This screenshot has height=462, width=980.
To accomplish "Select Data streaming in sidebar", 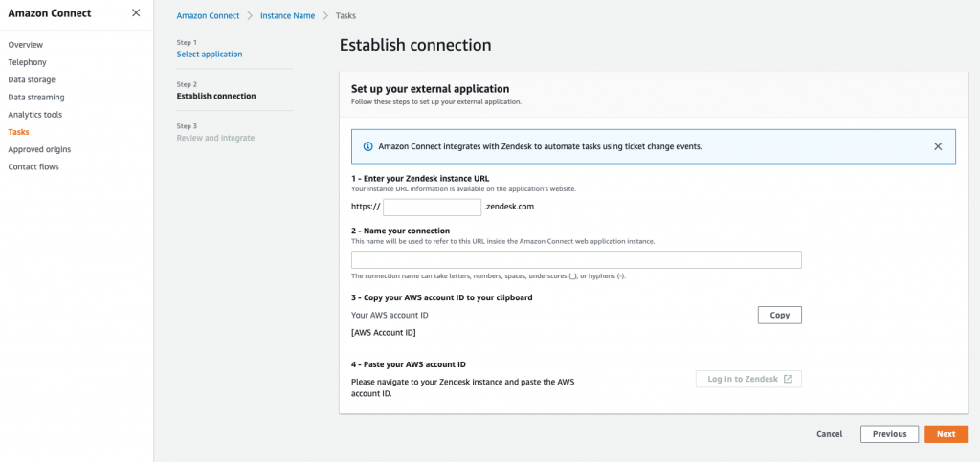I will pos(36,97).
